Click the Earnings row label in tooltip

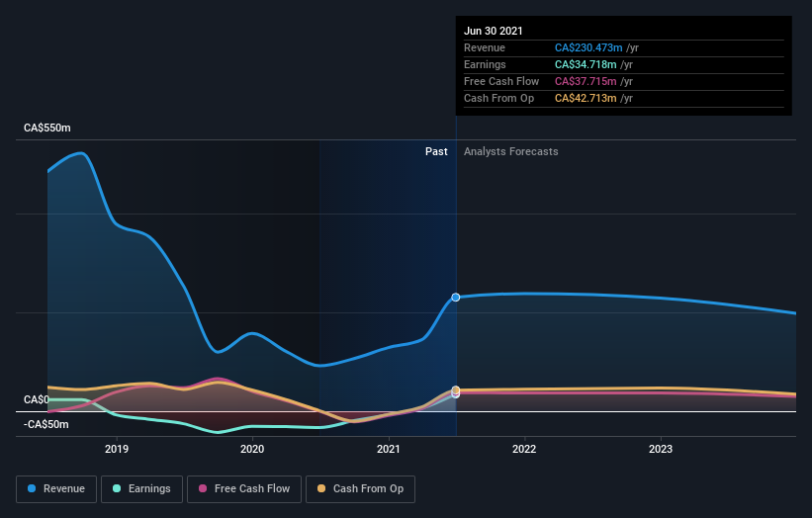pyautogui.click(x=485, y=64)
